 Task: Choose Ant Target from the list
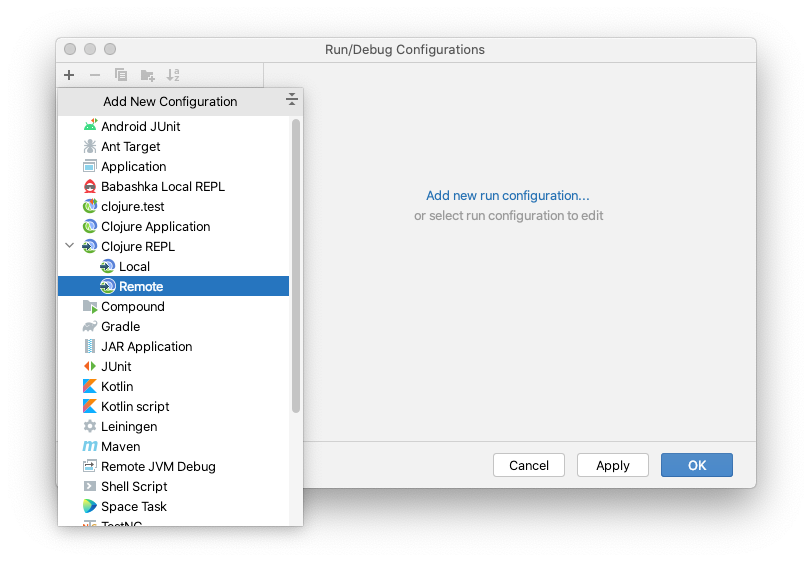(173, 146)
